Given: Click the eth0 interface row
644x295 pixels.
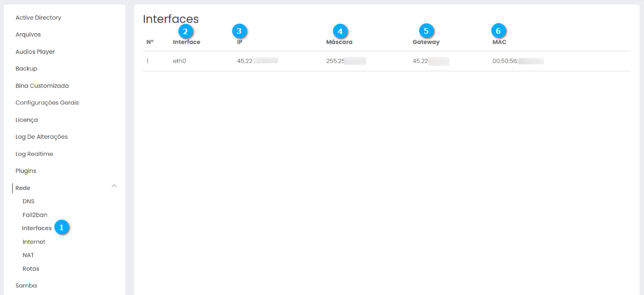Looking at the screenshot, I should point(180,61).
